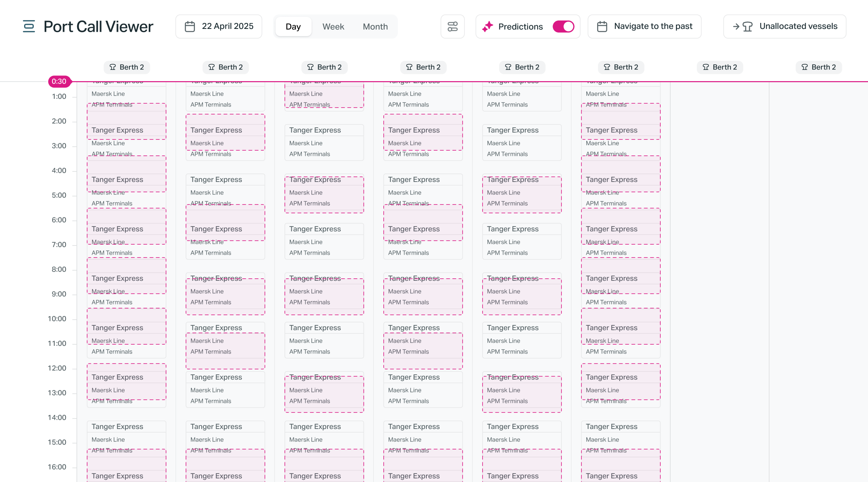The image size is (868, 482).
Task: Click the 3:00 time label
Action: pos(59,146)
